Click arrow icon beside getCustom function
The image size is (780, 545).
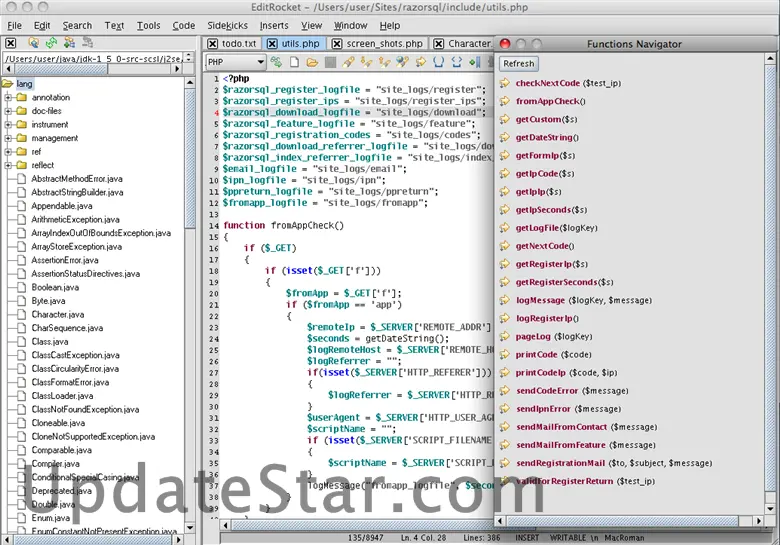[x=505, y=119]
